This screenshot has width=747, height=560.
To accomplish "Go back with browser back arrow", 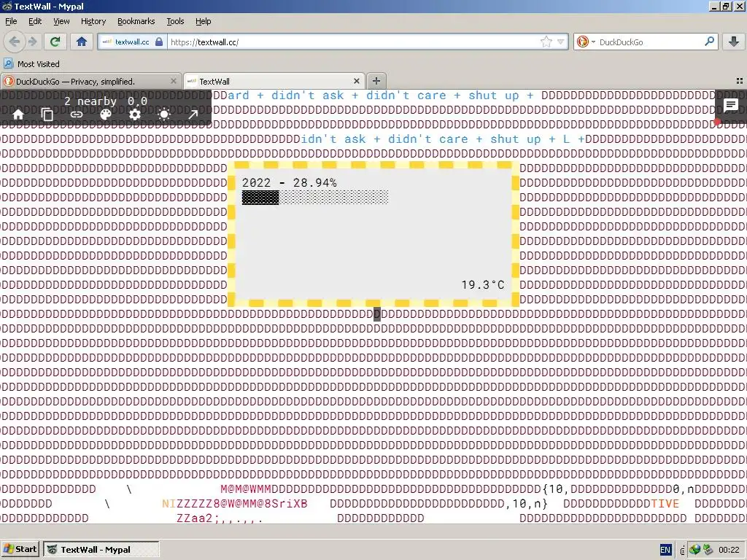I will click(x=15, y=42).
